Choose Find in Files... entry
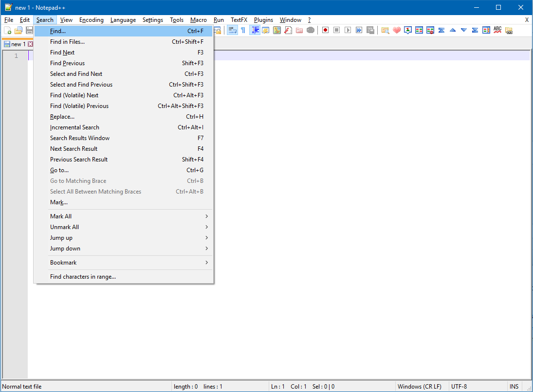 123,42
